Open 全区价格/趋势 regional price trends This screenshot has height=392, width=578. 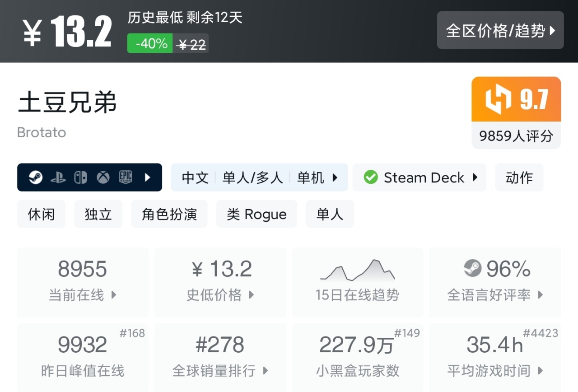click(500, 30)
